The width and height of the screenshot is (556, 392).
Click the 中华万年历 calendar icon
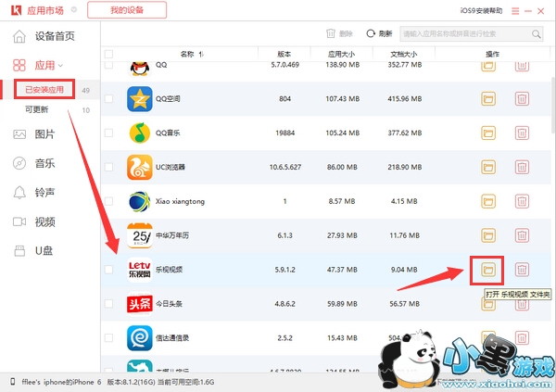tap(140, 235)
